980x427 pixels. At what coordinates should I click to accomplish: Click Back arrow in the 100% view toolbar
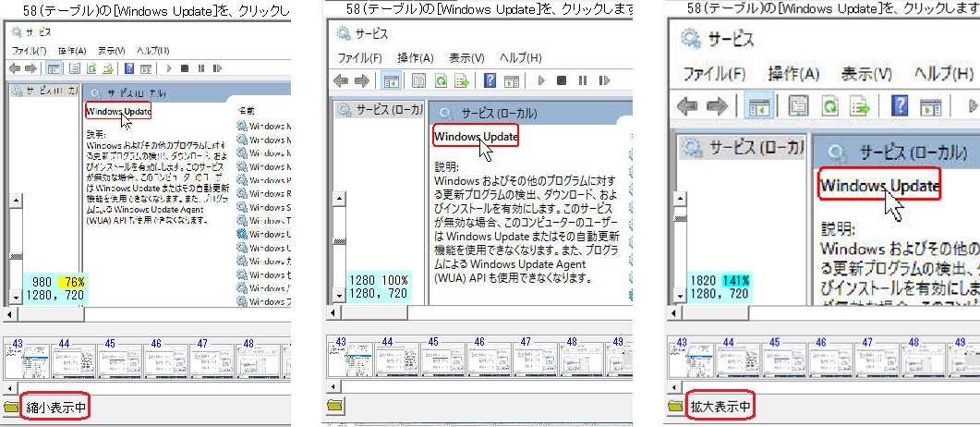(341, 80)
